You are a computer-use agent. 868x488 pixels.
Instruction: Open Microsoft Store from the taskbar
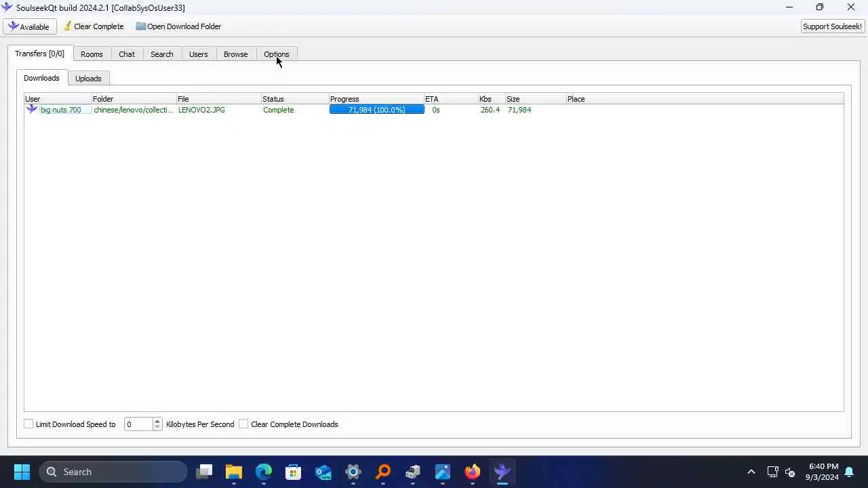pos(294,472)
